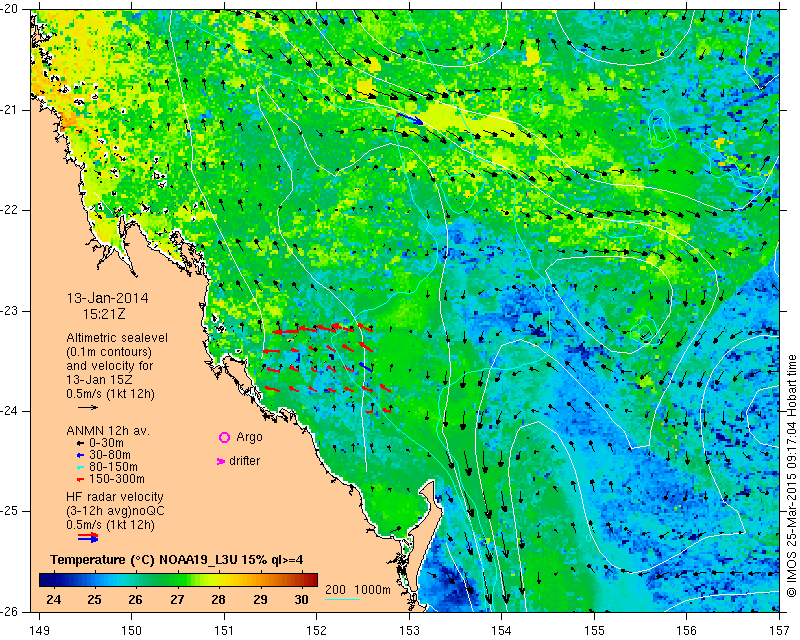
Task: Click longitude axis label 153
Action: (x=410, y=631)
